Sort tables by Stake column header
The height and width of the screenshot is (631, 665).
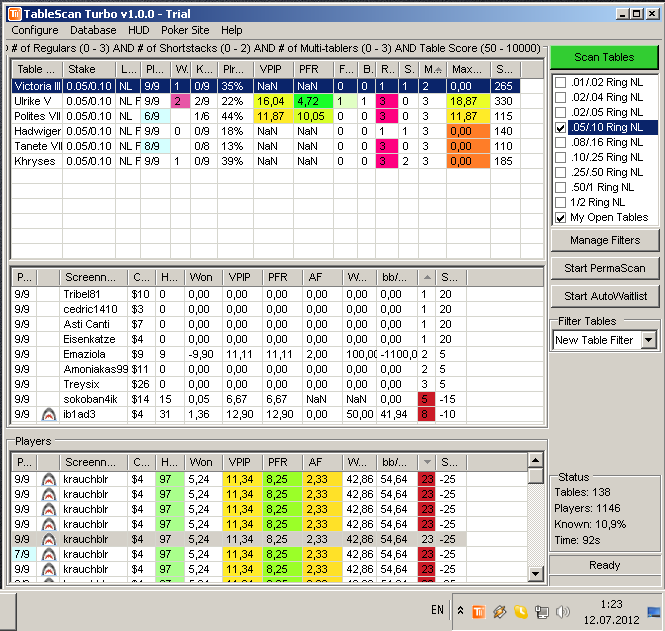pos(89,69)
